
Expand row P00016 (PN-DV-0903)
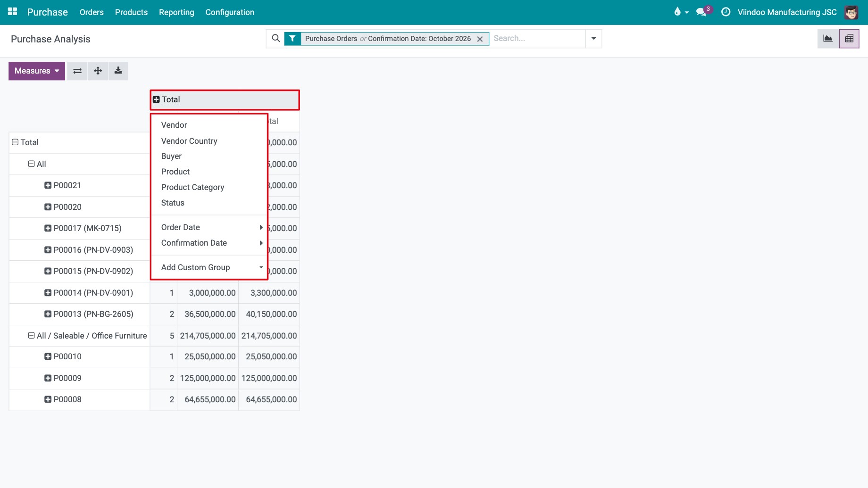[x=48, y=250]
